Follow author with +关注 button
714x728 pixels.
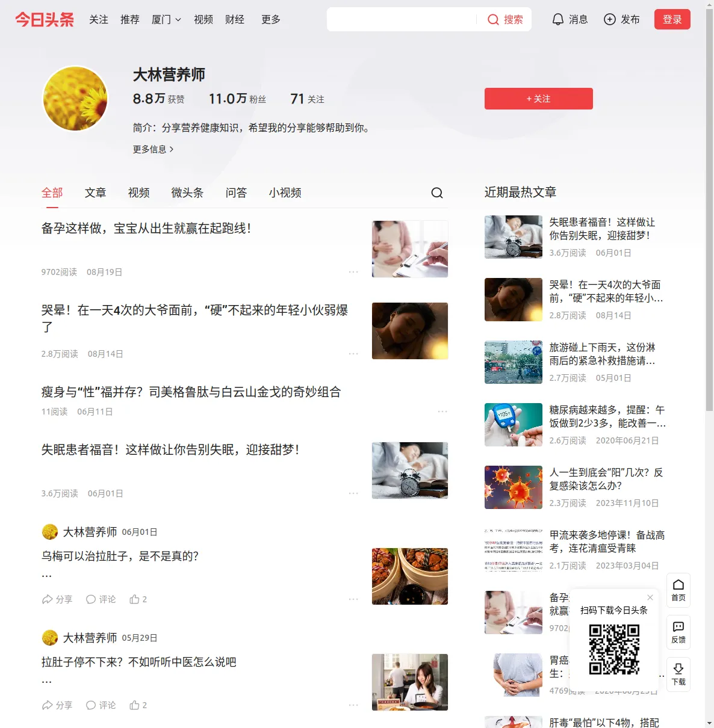point(539,99)
